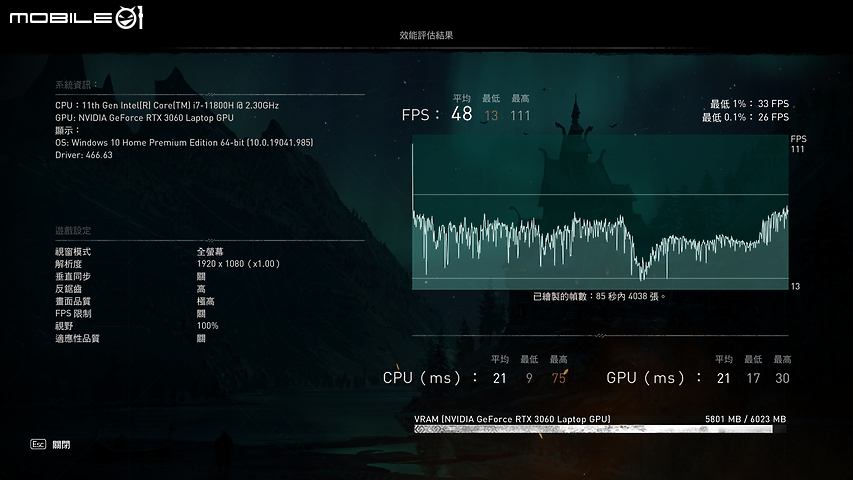Click the Mobile01 logo
The width and height of the screenshot is (853, 480).
click(x=76, y=17)
